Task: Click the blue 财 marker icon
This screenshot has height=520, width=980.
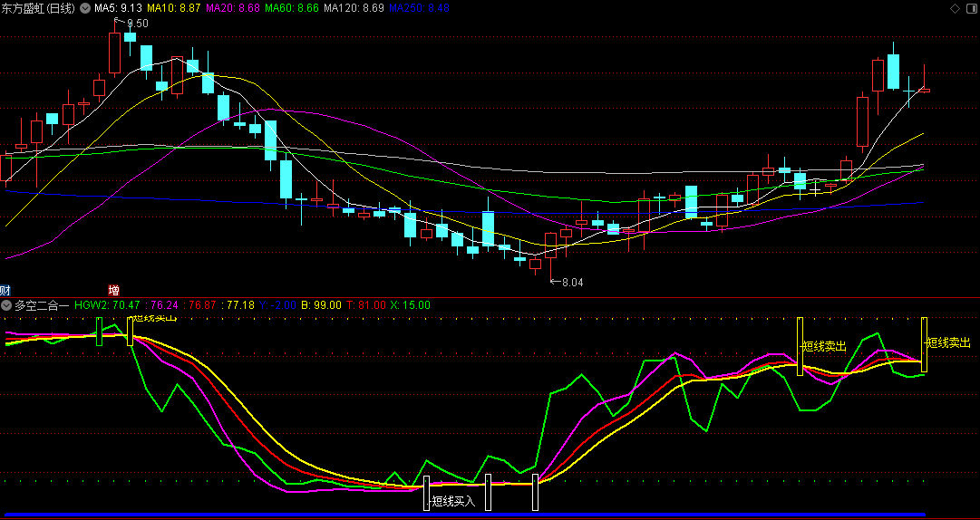Action: (5, 290)
